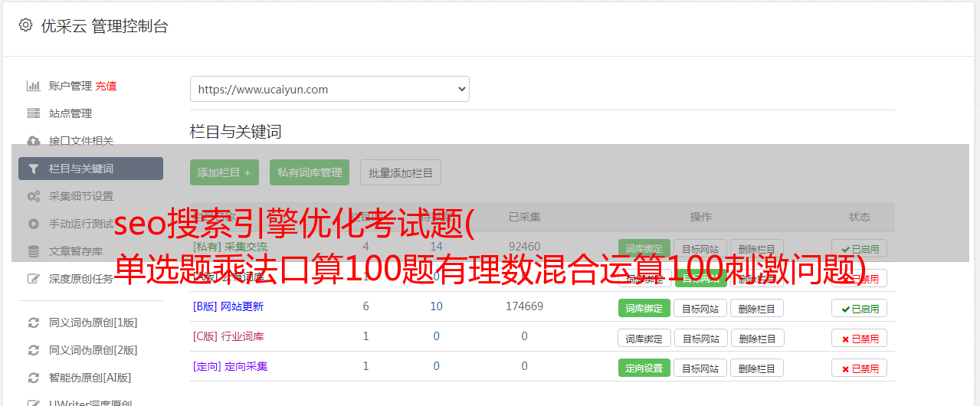980x406 pixels.
Task: Click 删除栏目 in the 行业词库 row
Action: tap(757, 338)
